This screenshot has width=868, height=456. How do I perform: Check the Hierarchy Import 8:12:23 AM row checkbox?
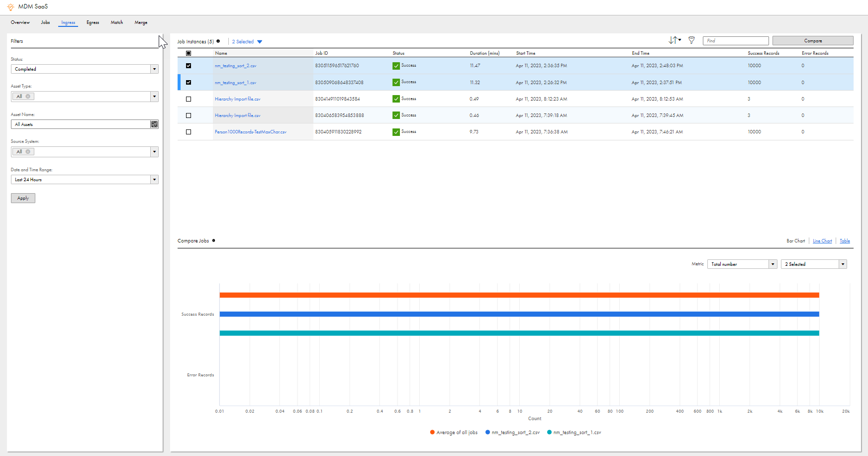[189, 99]
